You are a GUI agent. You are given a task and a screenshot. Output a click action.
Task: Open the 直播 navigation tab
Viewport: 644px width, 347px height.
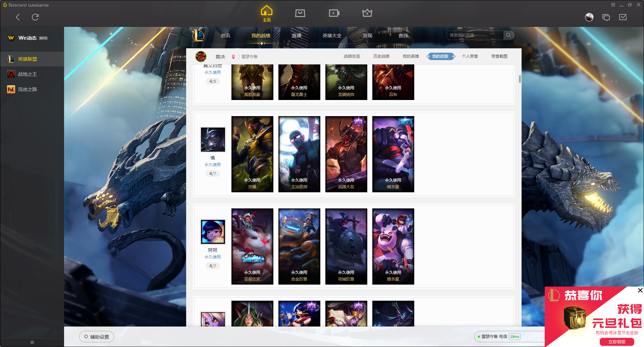pos(297,36)
